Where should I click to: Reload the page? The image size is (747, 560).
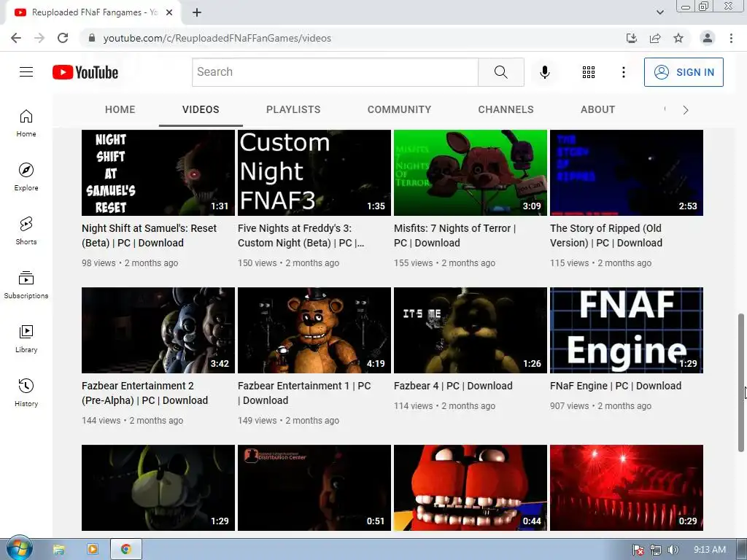tap(63, 38)
